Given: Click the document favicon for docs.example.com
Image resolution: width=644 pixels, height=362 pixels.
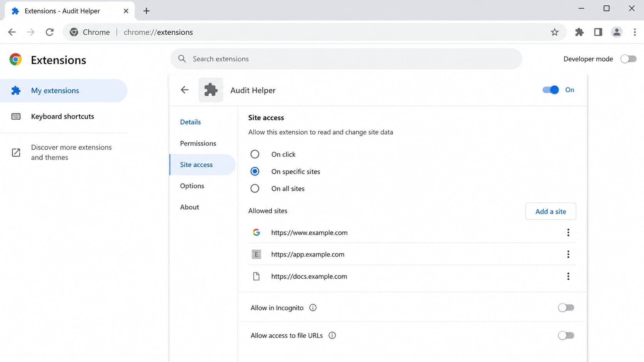Looking at the screenshot, I should coord(256,276).
